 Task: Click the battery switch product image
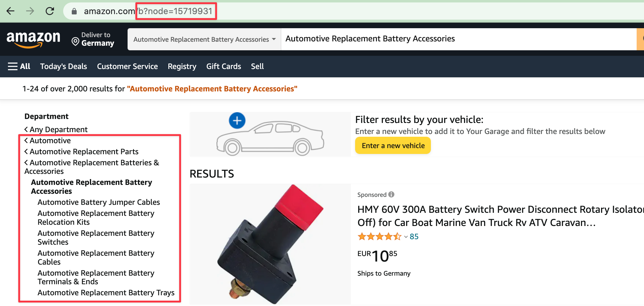(x=270, y=244)
